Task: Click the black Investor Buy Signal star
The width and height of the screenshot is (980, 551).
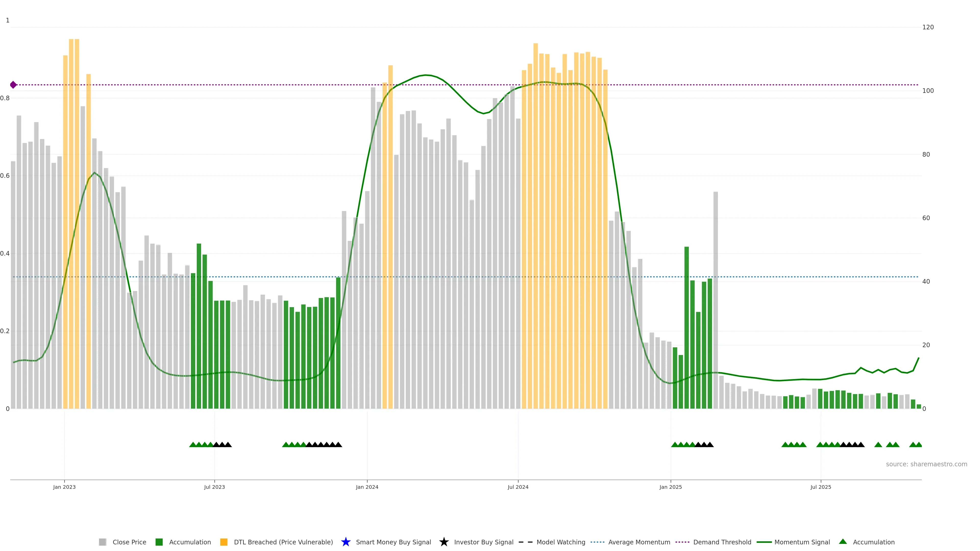Action: pos(444,542)
